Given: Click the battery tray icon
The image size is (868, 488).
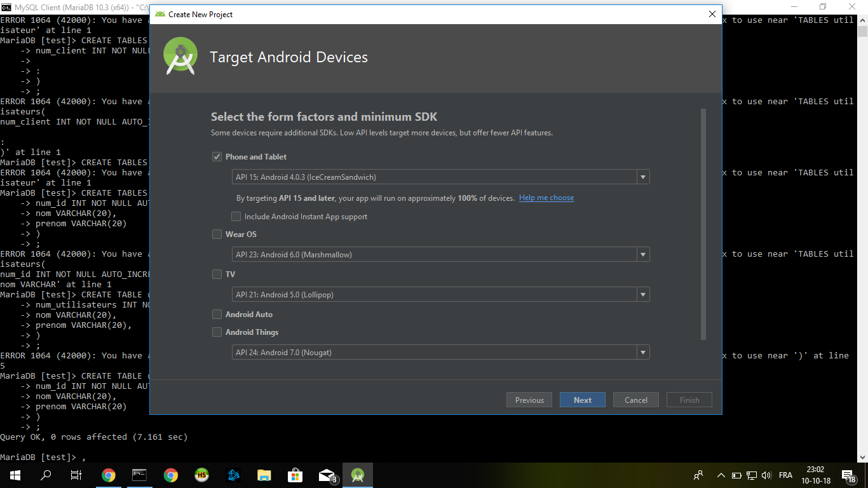Looking at the screenshot, I should pos(736,475).
